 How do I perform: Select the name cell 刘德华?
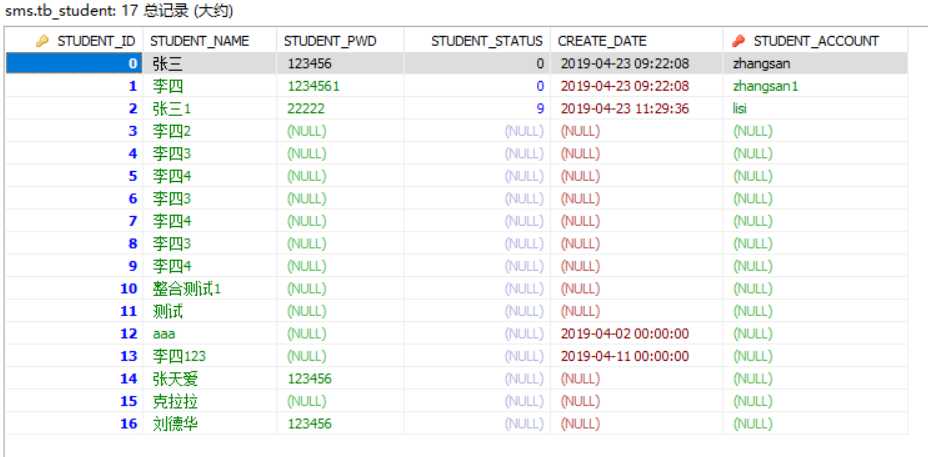point(175,423)
